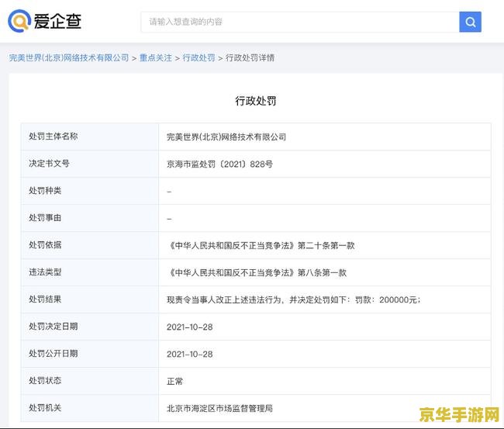Click the 行政处罚 page heading
This screenshot has width=504, height=429.
click(256, 101)
